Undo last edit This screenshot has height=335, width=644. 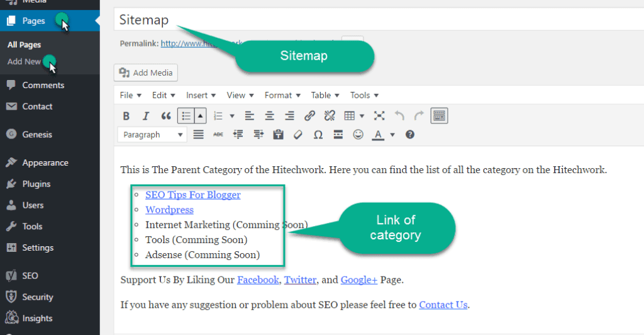click(x=399, y=116)
